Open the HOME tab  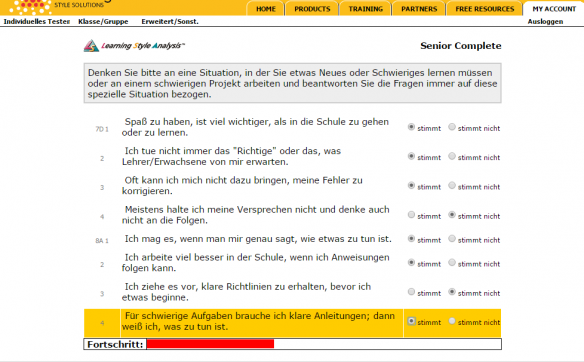click(266, 9)
